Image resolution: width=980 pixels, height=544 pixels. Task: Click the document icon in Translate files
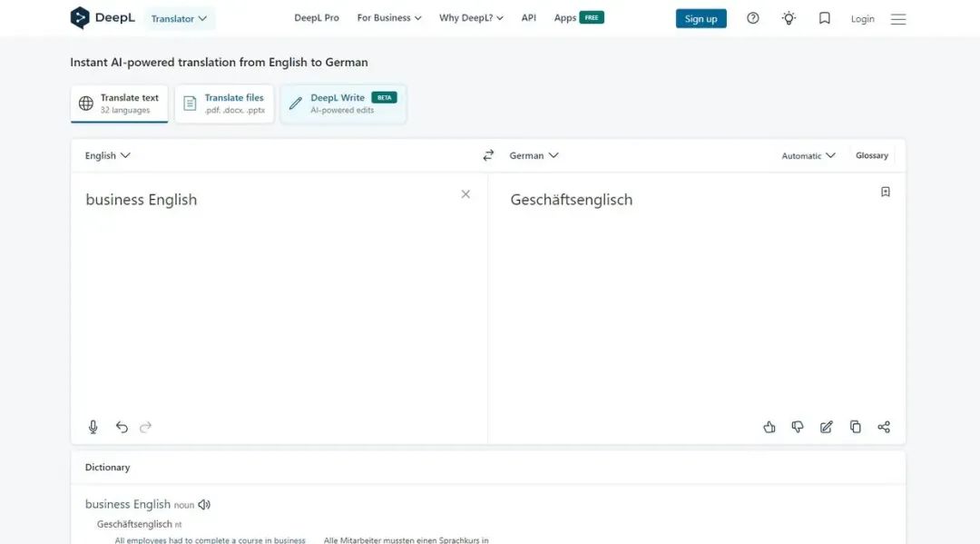tap(190, 104)
